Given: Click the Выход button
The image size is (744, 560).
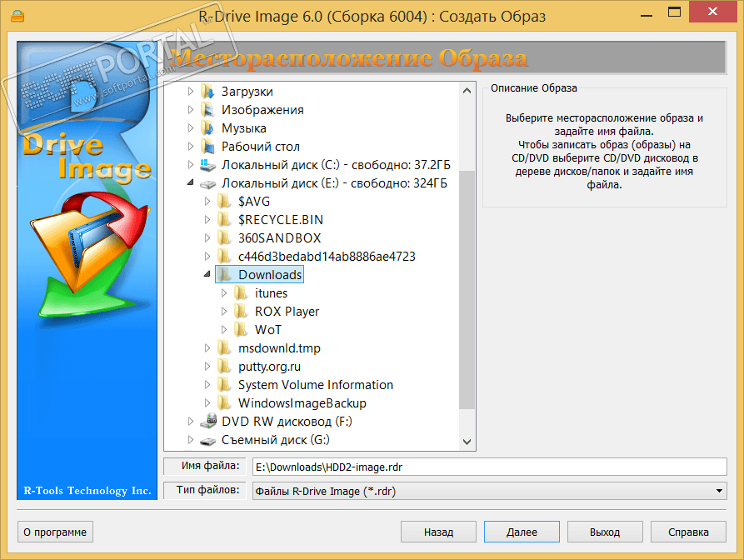Looking at the screenshot, I should point(605,532).
